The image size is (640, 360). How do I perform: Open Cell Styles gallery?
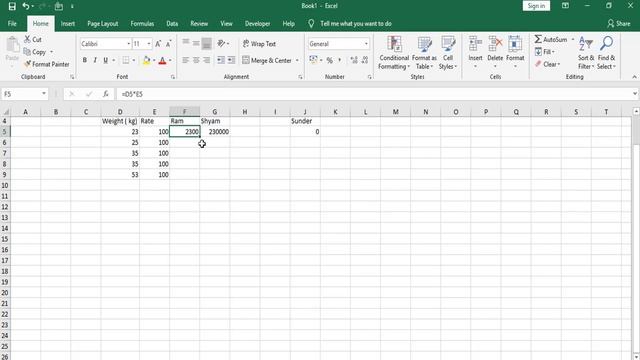(448, 53)
